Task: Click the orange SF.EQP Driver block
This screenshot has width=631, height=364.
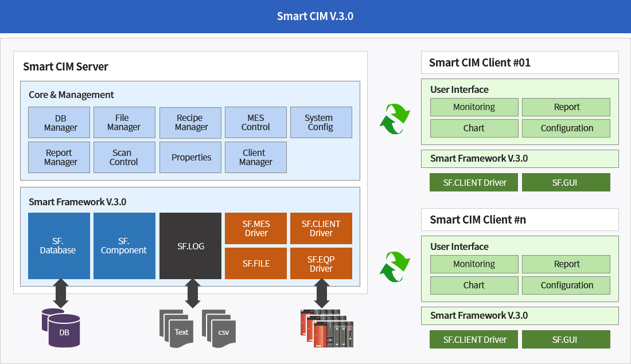Action: pos(321,264)
